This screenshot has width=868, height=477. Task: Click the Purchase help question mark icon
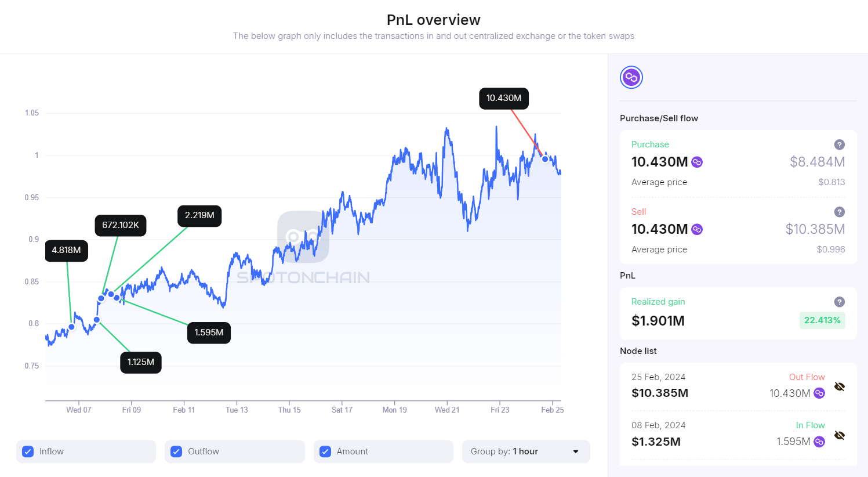(839, 144)
